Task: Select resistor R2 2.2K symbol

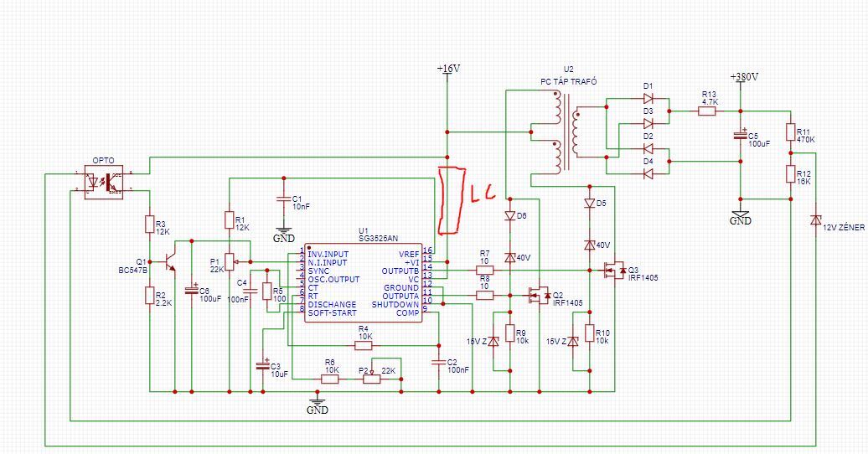Action: (x=149, y=296)
